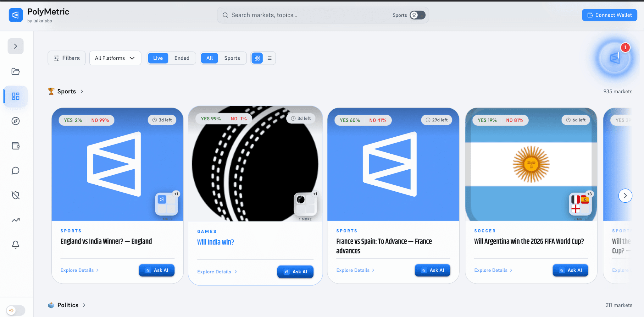Toggle the Sports switch in search bar
The width and height of the screenshot is (644, 317).
click(418, 15)
